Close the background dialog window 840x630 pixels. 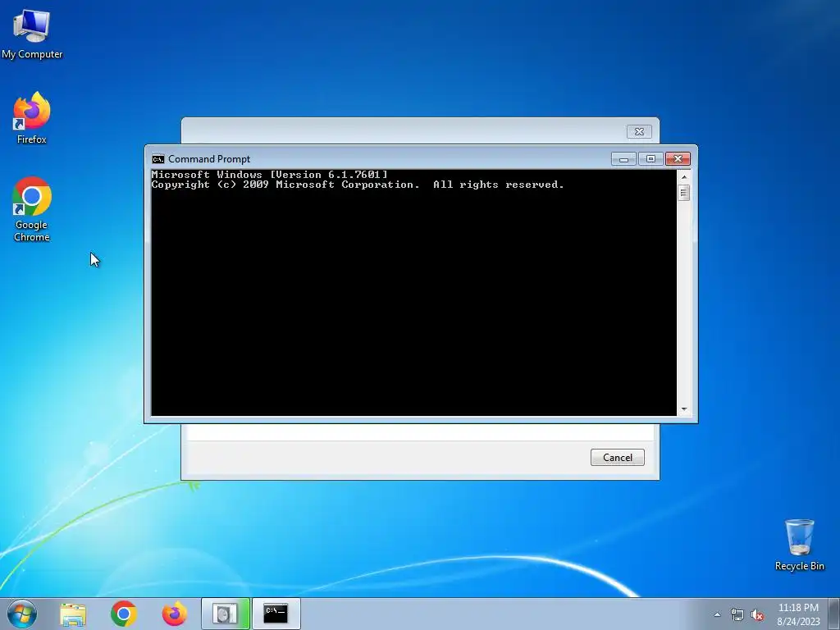click(639, 131)
